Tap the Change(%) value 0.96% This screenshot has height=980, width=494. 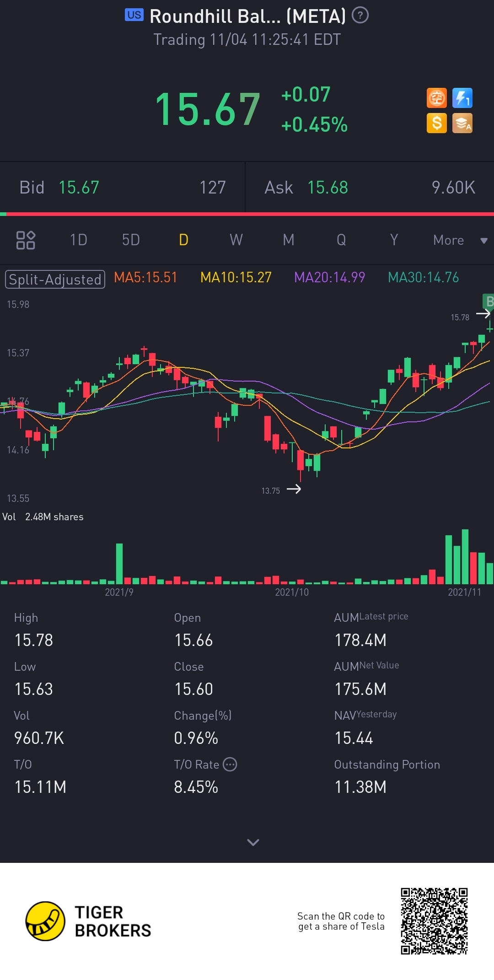coord(196,738)
